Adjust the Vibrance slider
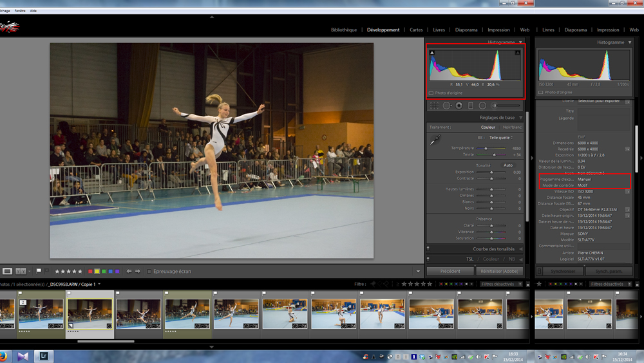This screenshot has height=363, width=644. point(491,232)
